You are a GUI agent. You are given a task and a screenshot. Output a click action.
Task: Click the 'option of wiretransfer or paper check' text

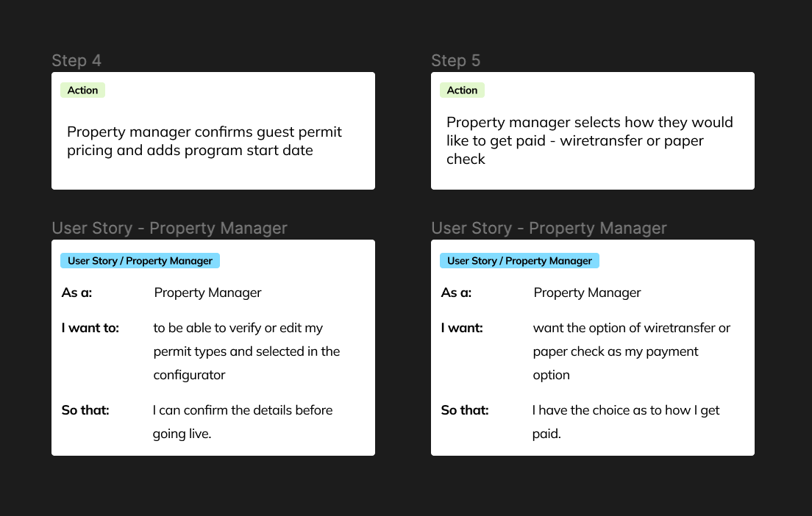(x=631, y=351)
